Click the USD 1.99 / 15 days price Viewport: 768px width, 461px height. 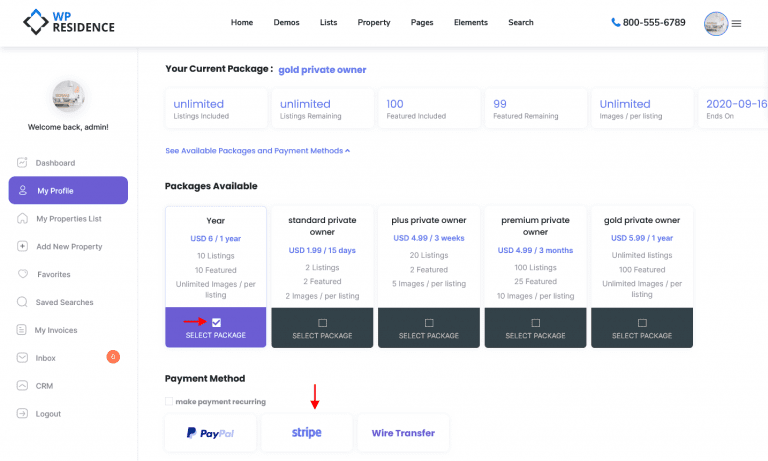coord(322,250)
